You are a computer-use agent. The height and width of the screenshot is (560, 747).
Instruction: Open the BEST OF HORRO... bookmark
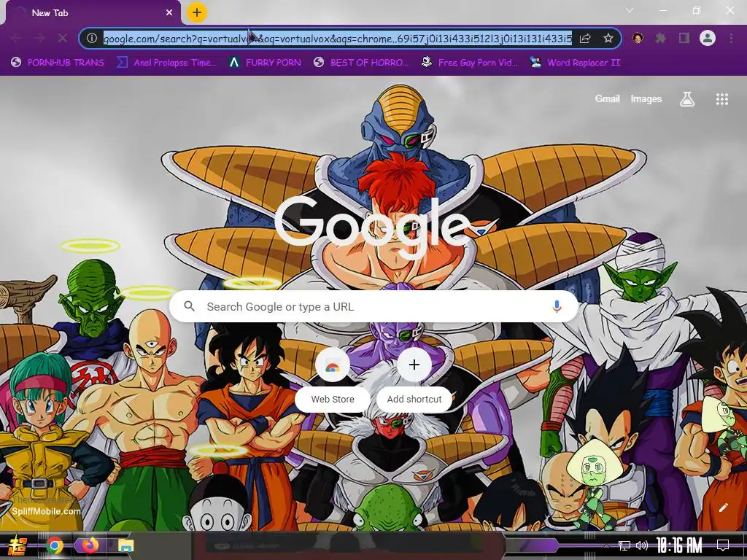click(361, 63)
